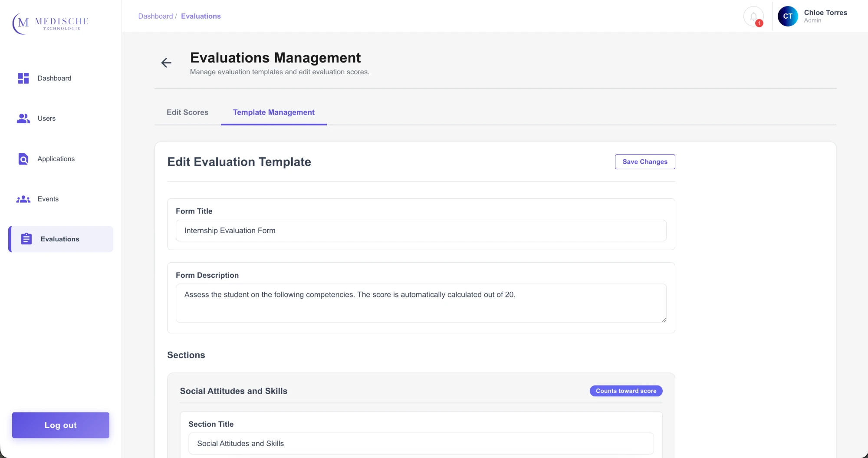Image resolution: width=868 pixels, height=458 pixels.
Task: Focus the Form Title input field
Action: pyautogui.click(x=421, y=231)
